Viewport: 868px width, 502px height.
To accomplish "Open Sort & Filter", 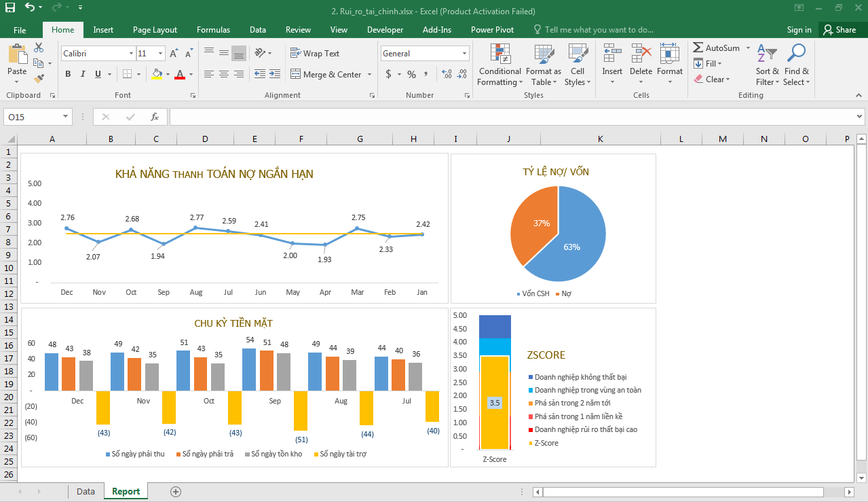I will point(768,65).
